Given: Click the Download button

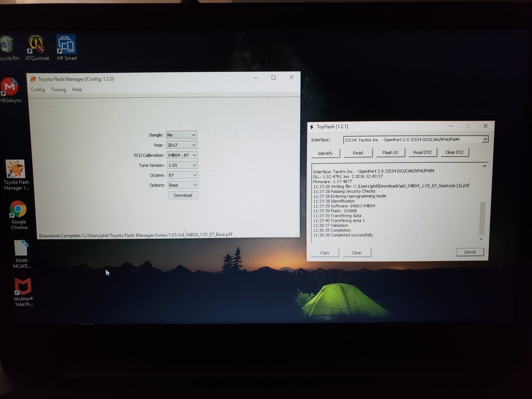Looking at the screenshot, I should 183,195.
